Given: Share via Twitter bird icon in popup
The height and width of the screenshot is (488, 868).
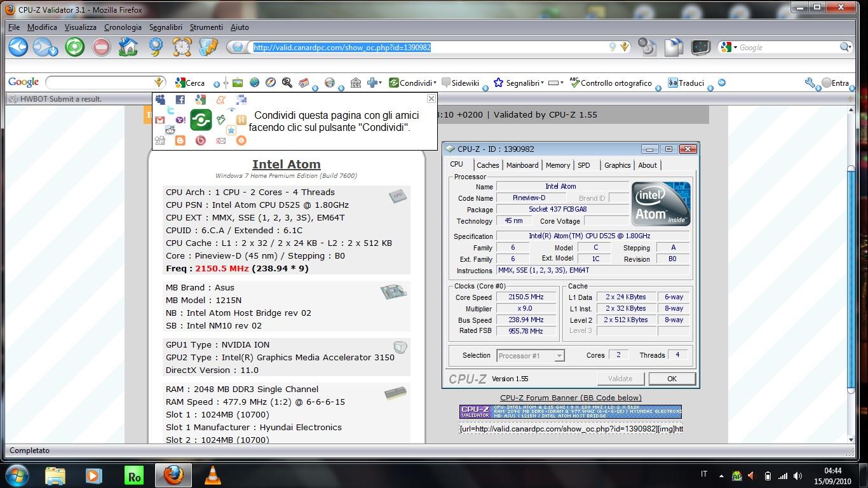Looking at the screenshot, I should pos(170,110).
